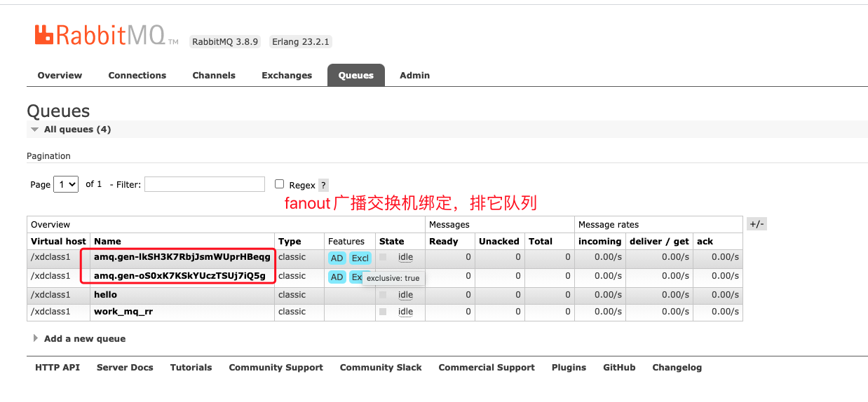The width and height of the screenshot is (868, 402).
Task: Open the Admin tab
Action: (x=415, y=75)
